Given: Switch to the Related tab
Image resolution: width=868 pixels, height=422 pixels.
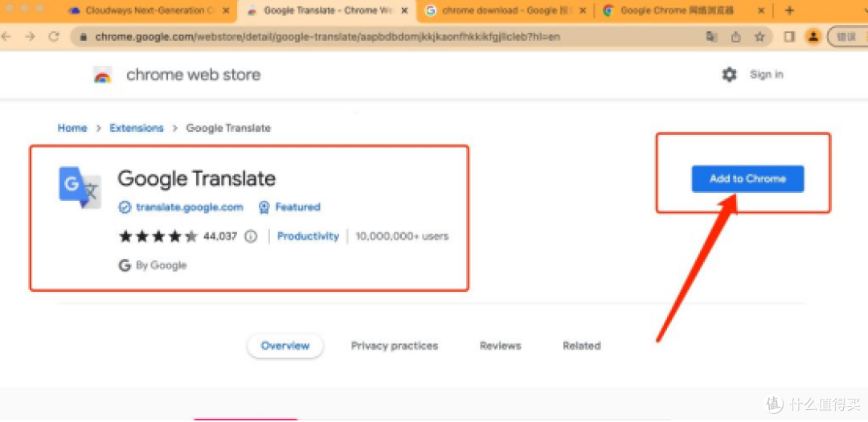Looking at the screenshot, I should pyautogui.click(x=582, y=346).
